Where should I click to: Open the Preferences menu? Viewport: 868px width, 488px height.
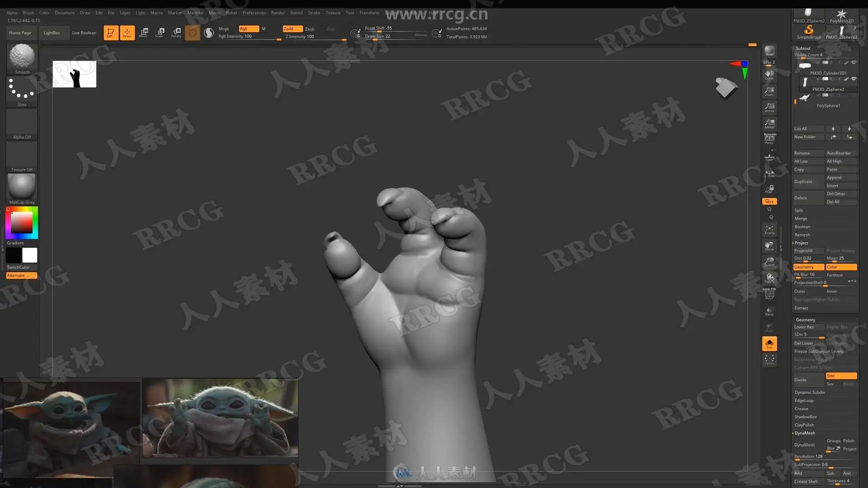point(254,13)
